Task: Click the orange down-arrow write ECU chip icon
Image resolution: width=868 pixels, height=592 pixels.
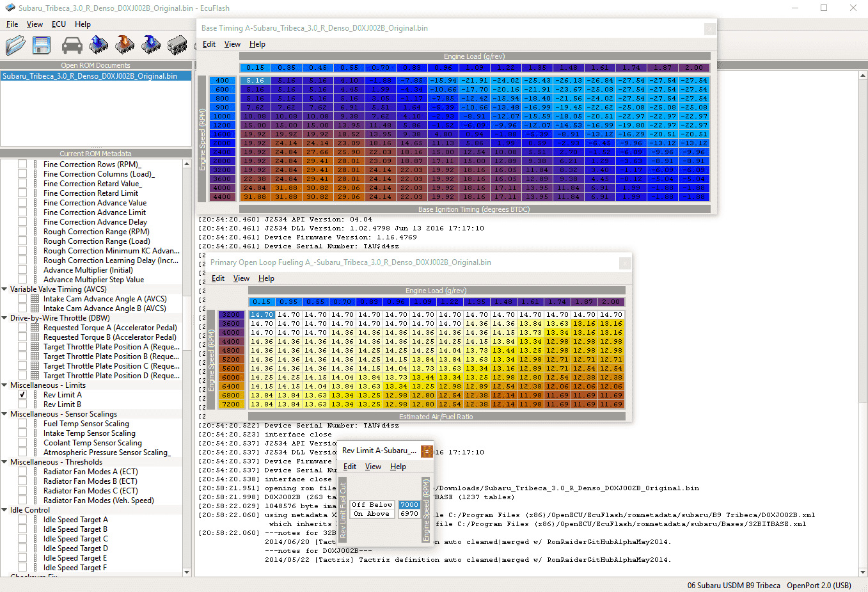Action: click(x=125, y=45)
